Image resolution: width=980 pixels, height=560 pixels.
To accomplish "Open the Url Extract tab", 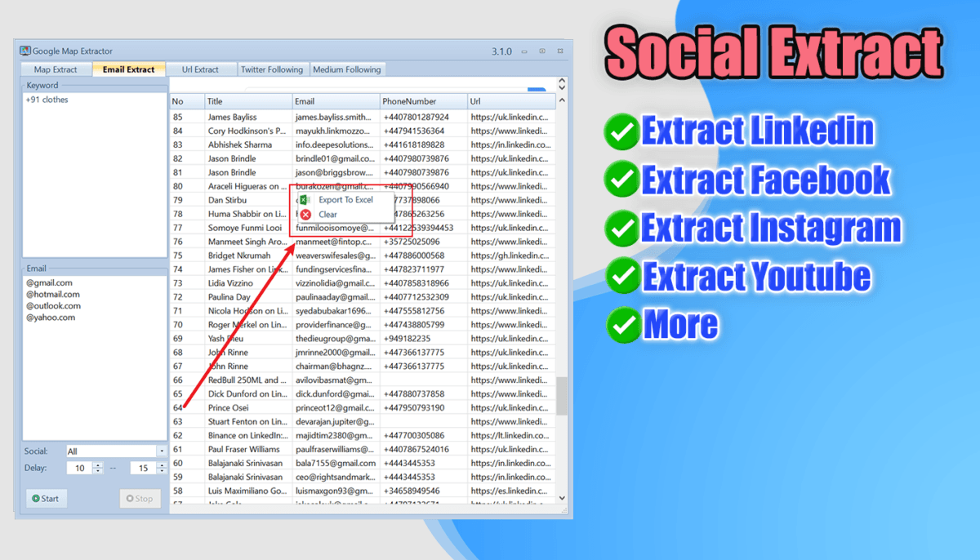I will [x=202, y=69].
